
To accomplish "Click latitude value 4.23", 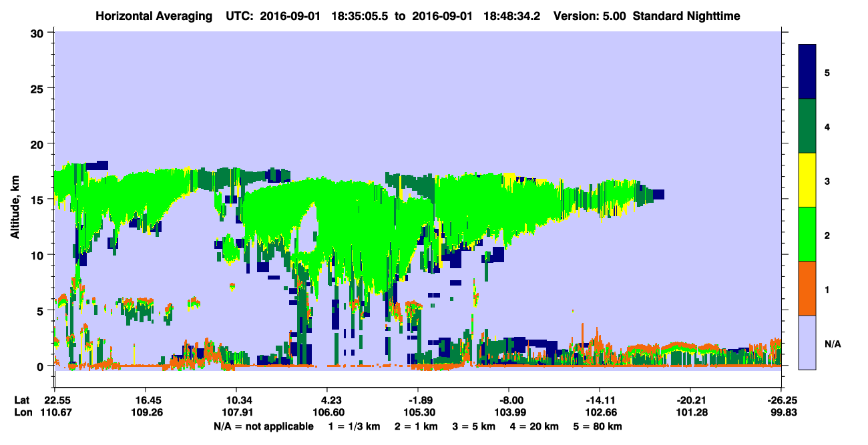I will pyautogui.click(x=327, y=400).
